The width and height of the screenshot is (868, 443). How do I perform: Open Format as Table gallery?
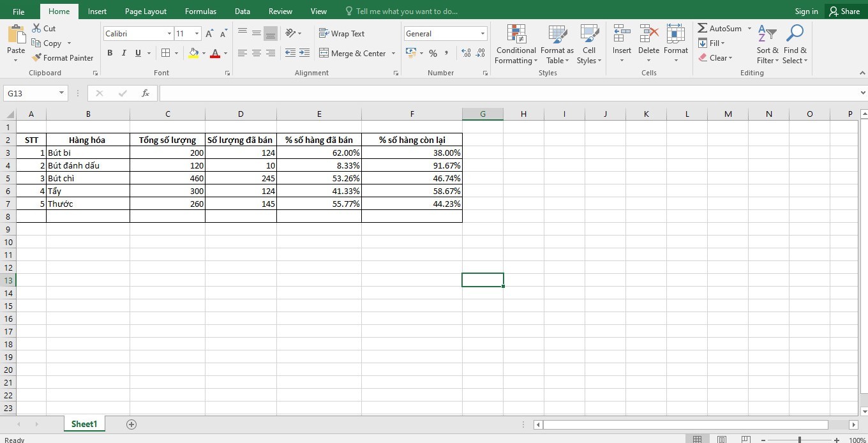[x=557, y=34]
